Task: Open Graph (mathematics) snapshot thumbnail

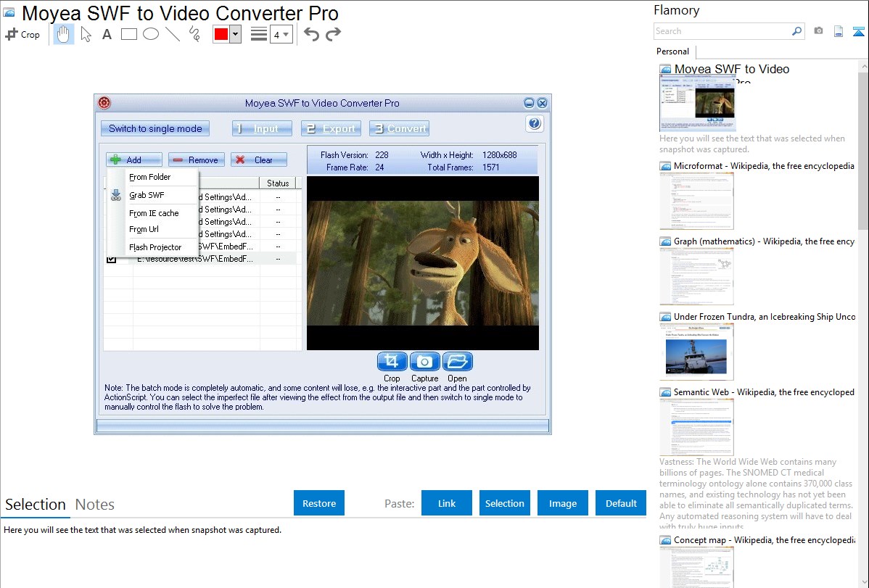Action: point(696,276)
